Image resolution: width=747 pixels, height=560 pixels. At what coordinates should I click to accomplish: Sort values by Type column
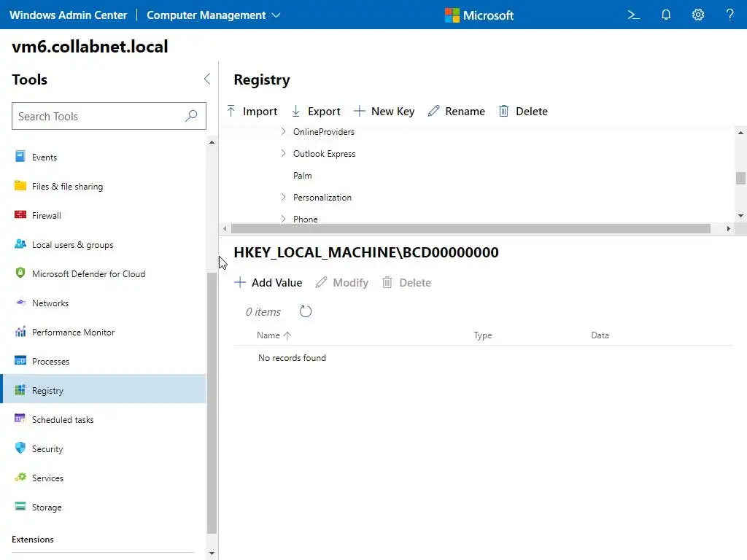(483, 335)
